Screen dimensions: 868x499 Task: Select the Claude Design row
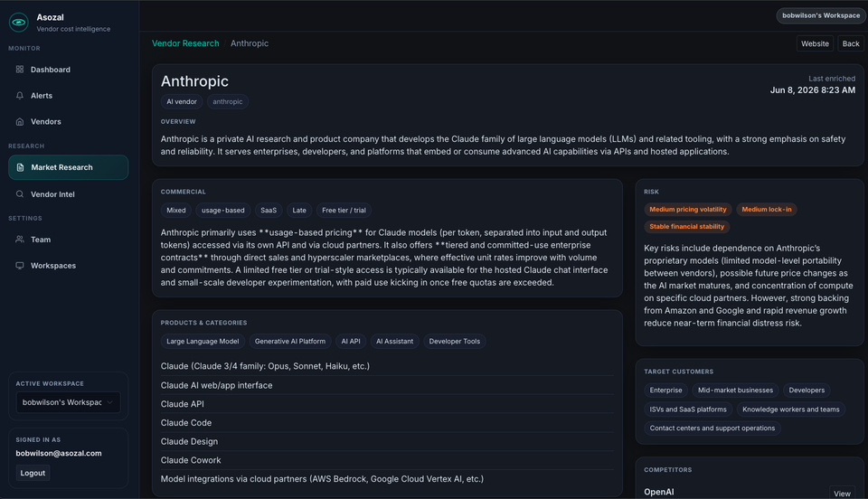387,441
